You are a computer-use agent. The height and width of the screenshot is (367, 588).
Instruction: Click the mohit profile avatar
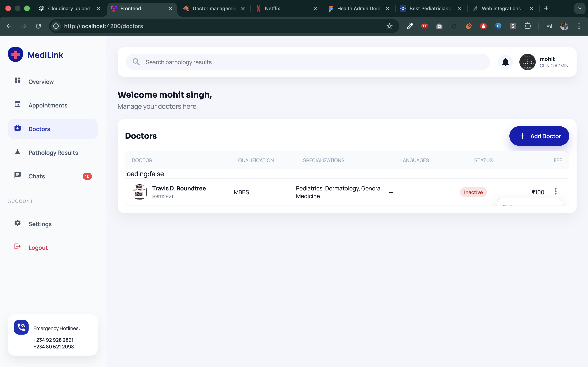click(x=527, y=62)
